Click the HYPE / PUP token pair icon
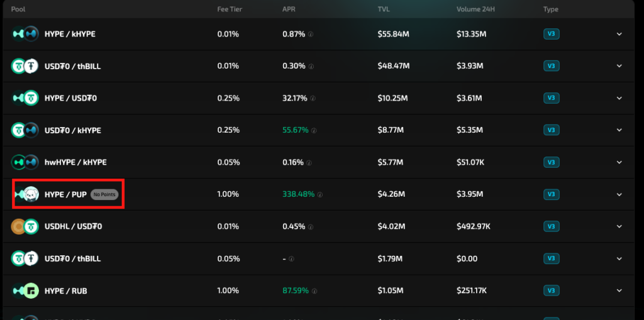The image size is (644, 320). pyautogui.click(x=26, y=194)
